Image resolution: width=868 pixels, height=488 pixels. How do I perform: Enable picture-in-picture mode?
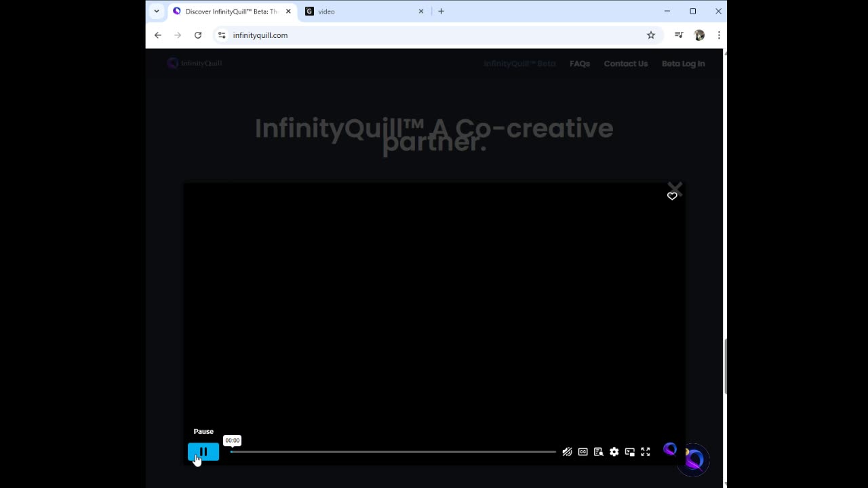click(629, 452)
